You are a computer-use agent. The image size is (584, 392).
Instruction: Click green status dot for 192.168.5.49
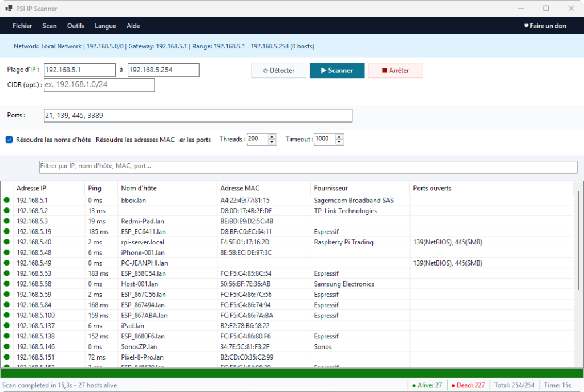click(7, 263)
